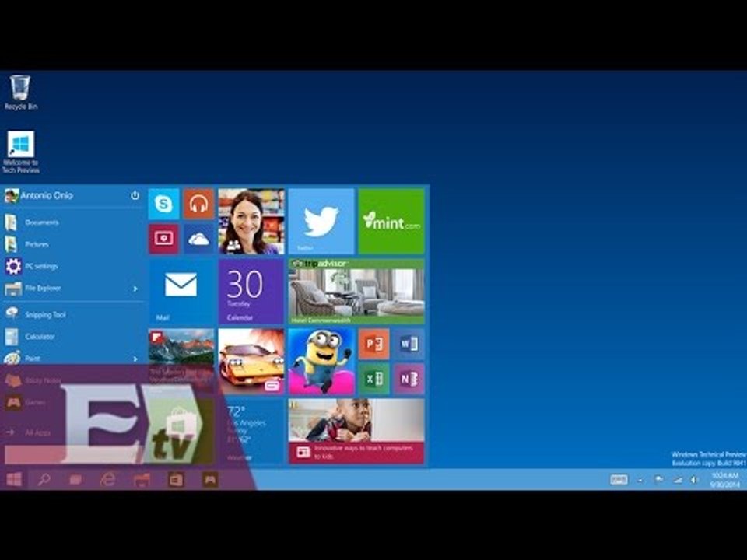Open the People tile with woman photo
The image size is (747, 560).
click(251, 222)
